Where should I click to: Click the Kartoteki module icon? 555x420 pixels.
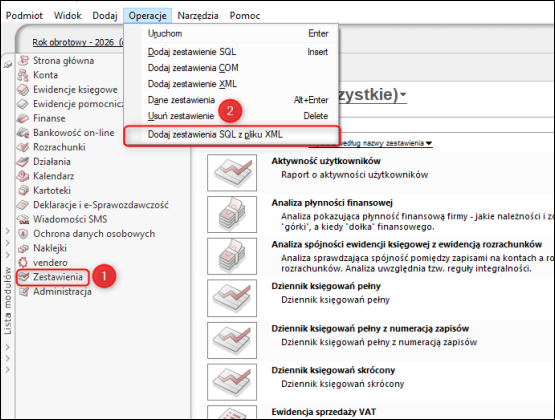point(23,190)
